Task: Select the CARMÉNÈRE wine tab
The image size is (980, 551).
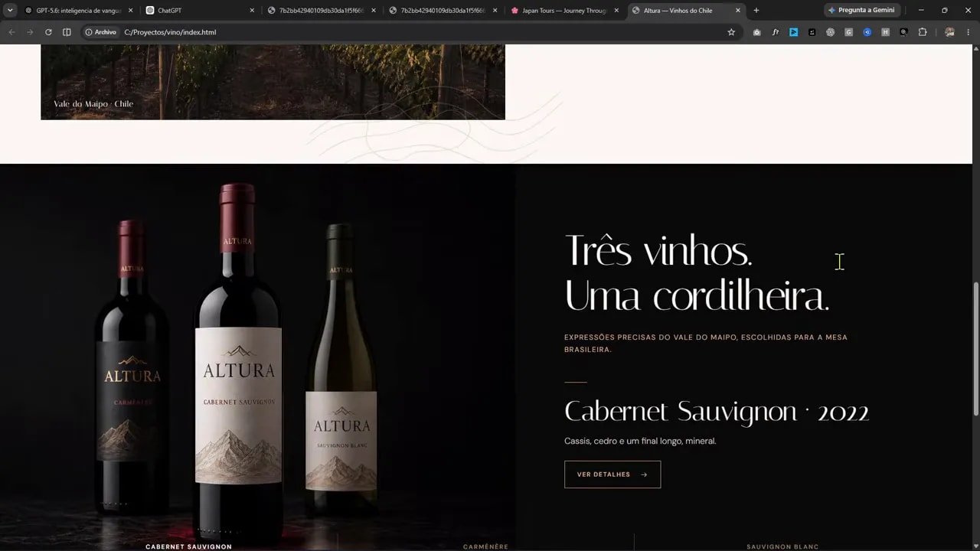Action: [485, 546]
